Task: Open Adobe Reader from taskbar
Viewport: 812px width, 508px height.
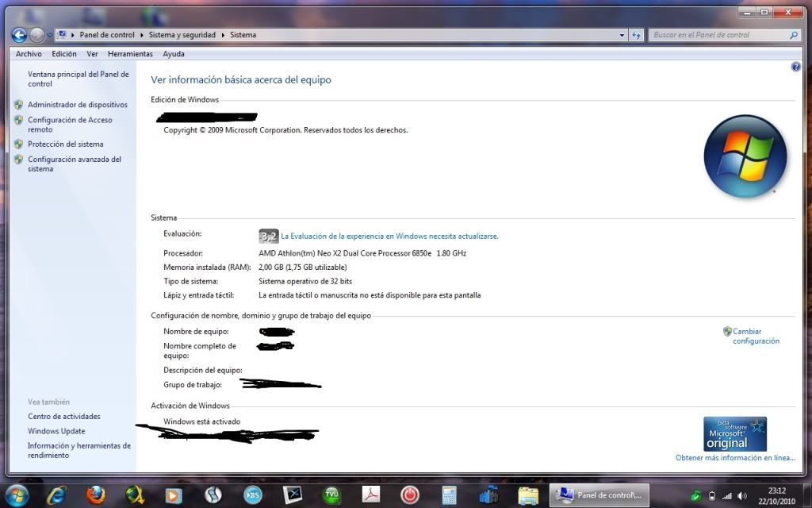Action: click(x=371, y=495)
